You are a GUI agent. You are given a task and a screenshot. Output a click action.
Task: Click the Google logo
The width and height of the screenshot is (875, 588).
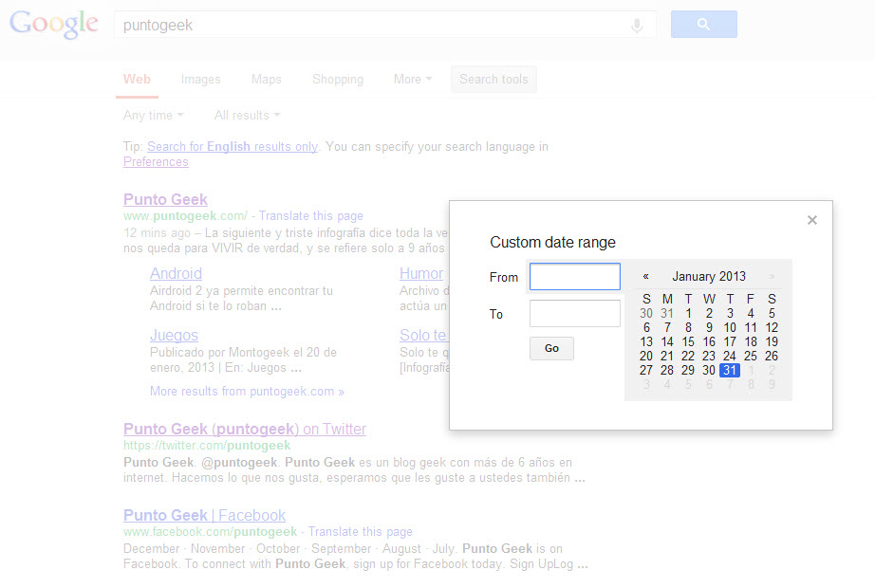click(53, 25)
